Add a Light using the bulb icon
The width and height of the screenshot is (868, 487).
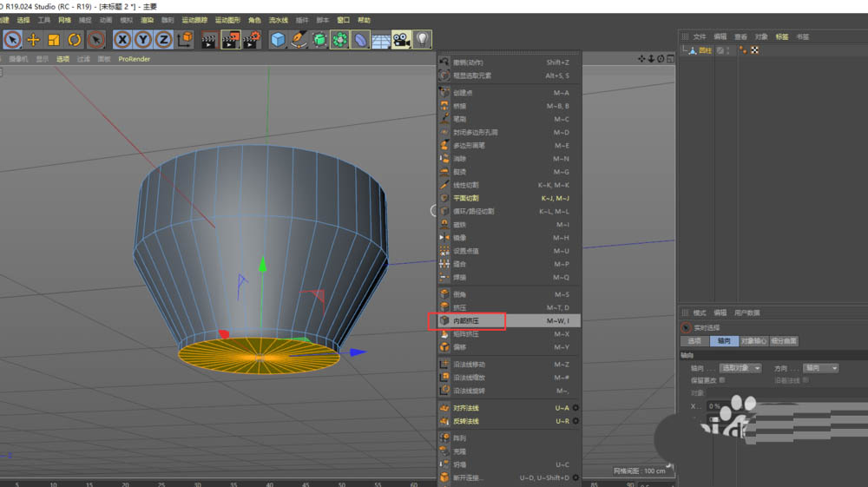(422, 39)
